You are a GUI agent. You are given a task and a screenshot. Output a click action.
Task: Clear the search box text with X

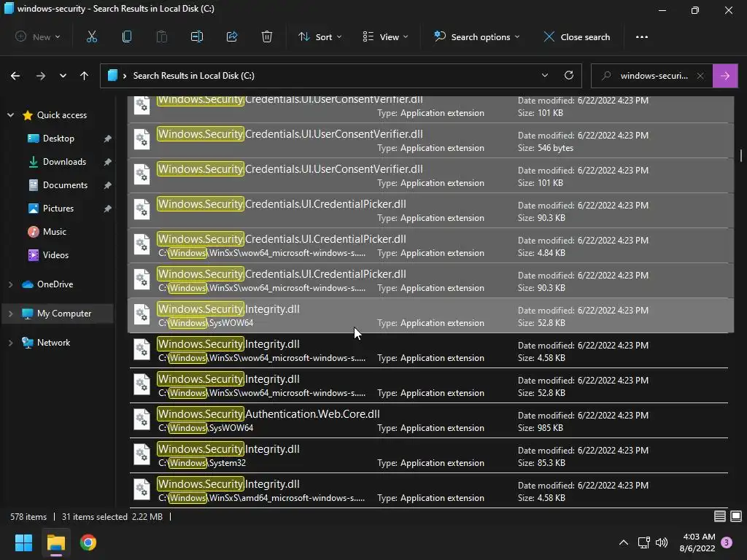[x=700, y=76]
